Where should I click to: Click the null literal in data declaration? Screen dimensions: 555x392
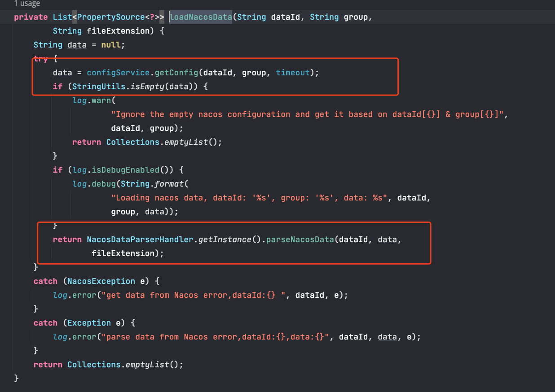[x=111, y=45]
